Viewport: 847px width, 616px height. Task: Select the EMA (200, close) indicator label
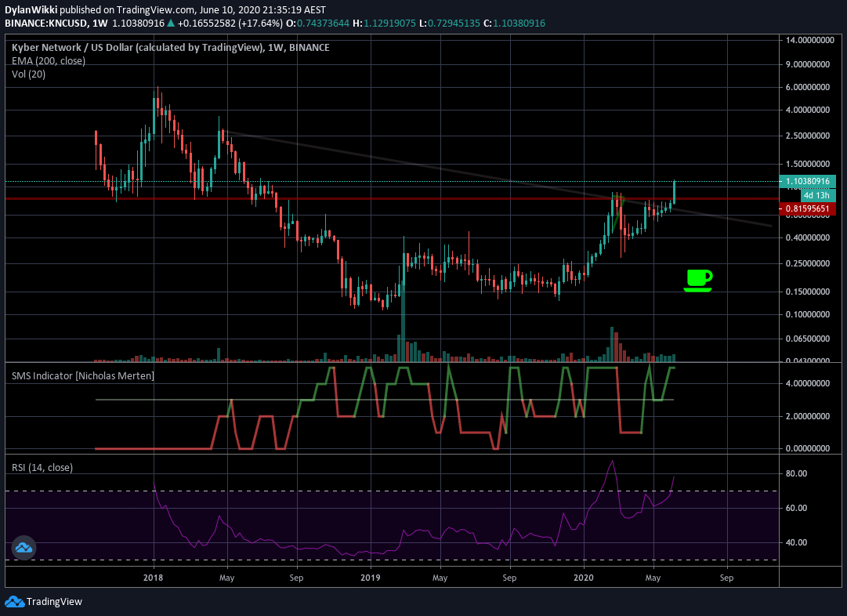pyautogui.click(x=49, y=60)
